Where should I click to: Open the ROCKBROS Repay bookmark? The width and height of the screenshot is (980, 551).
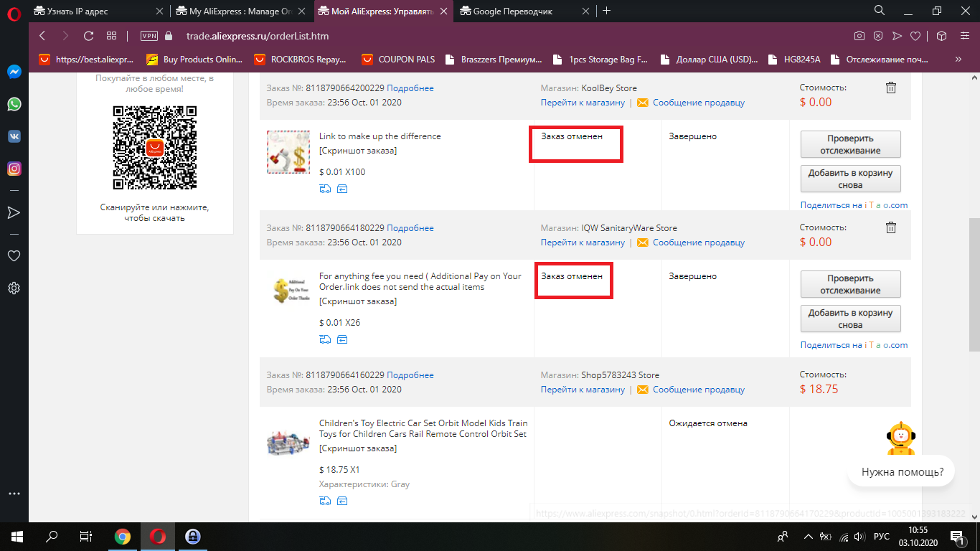click(x=300, y=60)
